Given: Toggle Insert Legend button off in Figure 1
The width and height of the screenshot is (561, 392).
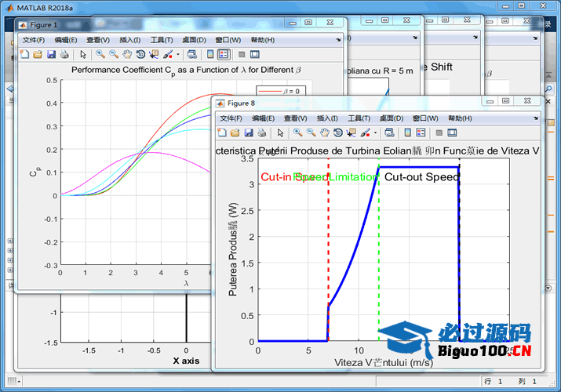Looking at the screenshot, I should (x=224, y=54).
